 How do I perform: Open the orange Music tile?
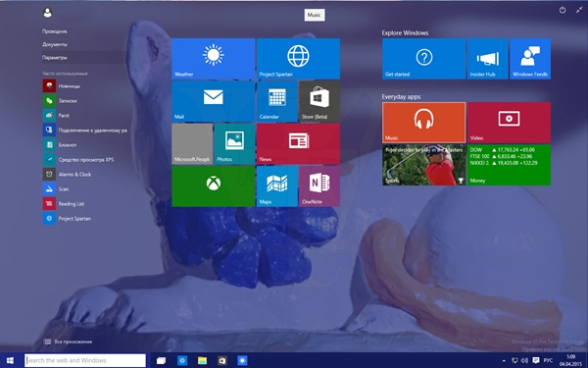(423, 123)
